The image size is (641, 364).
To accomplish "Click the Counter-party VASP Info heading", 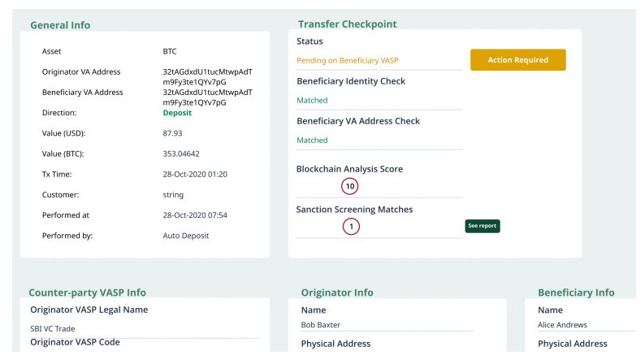I will [x=87, y=292].
